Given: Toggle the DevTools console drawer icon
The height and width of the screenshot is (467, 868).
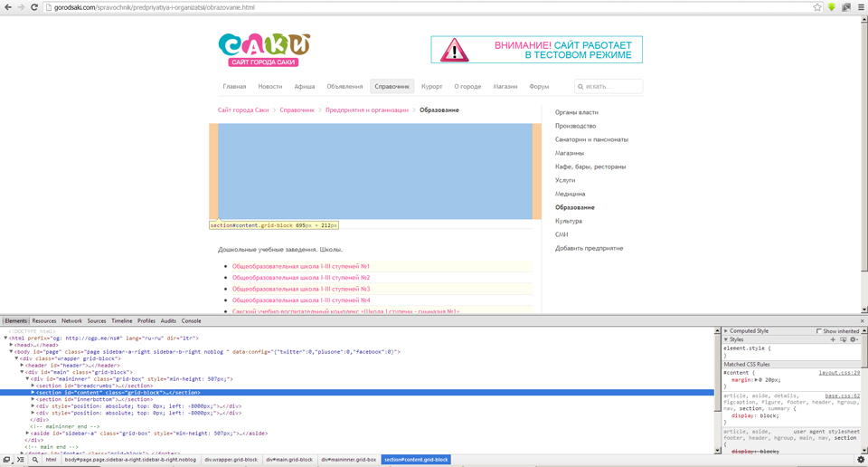Looking at the screenshot, I should click(21, 460).
